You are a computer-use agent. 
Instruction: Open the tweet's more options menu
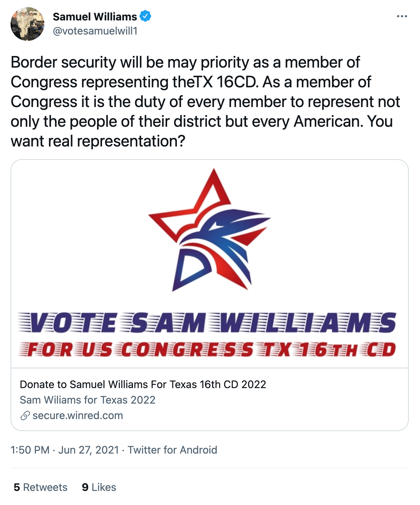pos(401,17)
